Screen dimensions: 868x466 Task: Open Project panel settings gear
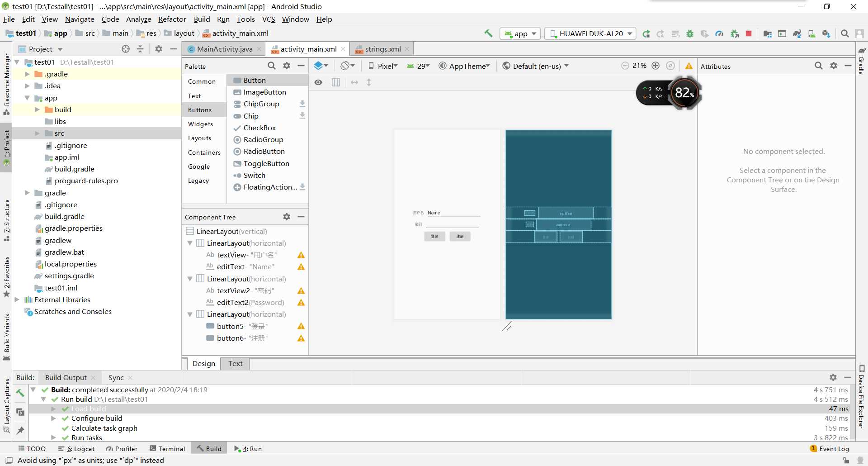[x=159, y=49]
